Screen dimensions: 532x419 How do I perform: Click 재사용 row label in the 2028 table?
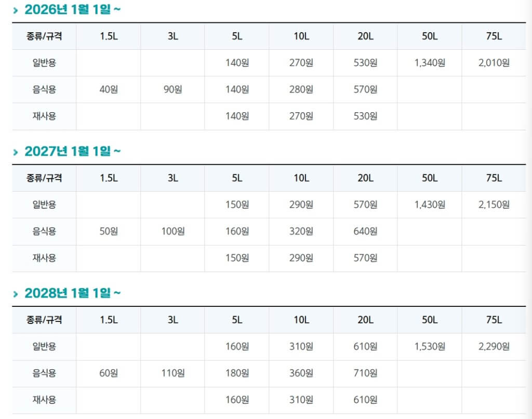44,400
